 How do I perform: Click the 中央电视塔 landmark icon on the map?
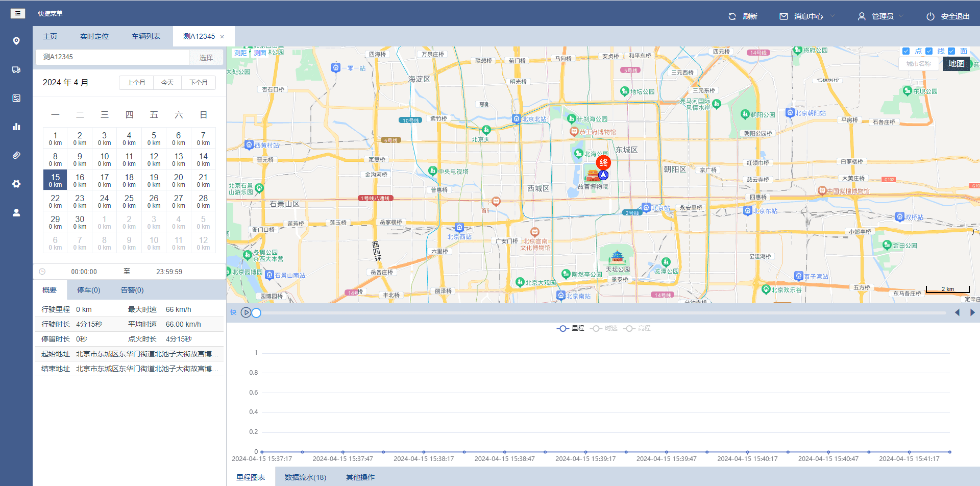pyautogui.click(x=433, y=171)
